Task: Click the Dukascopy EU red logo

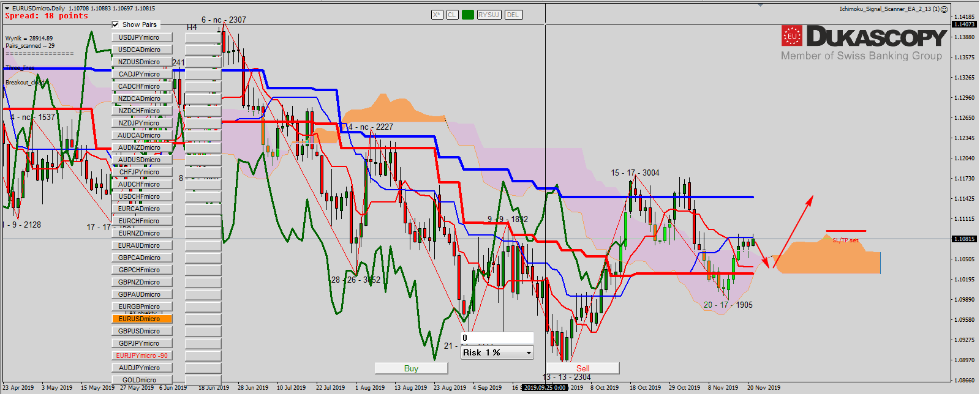Action: coord(791,36)
